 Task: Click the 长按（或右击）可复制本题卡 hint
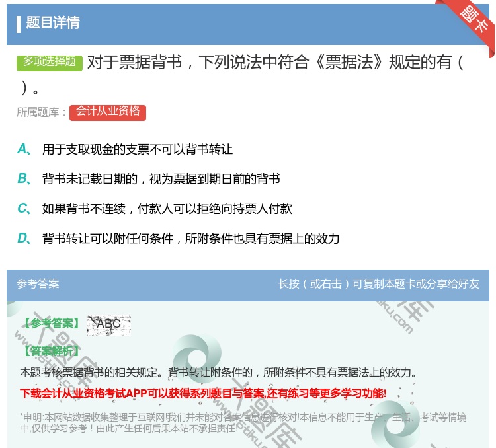point(379,284)
